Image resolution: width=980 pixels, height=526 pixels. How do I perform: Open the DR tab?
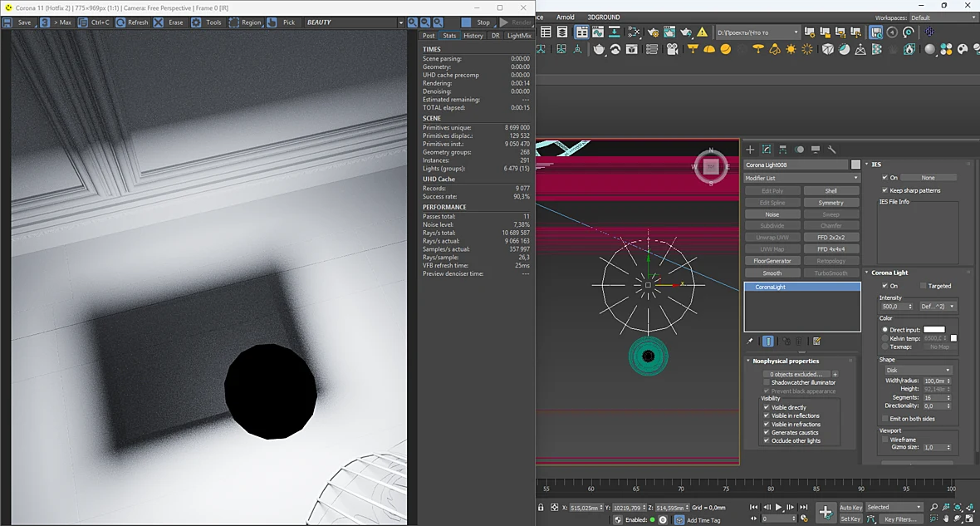tap(496, 36)
